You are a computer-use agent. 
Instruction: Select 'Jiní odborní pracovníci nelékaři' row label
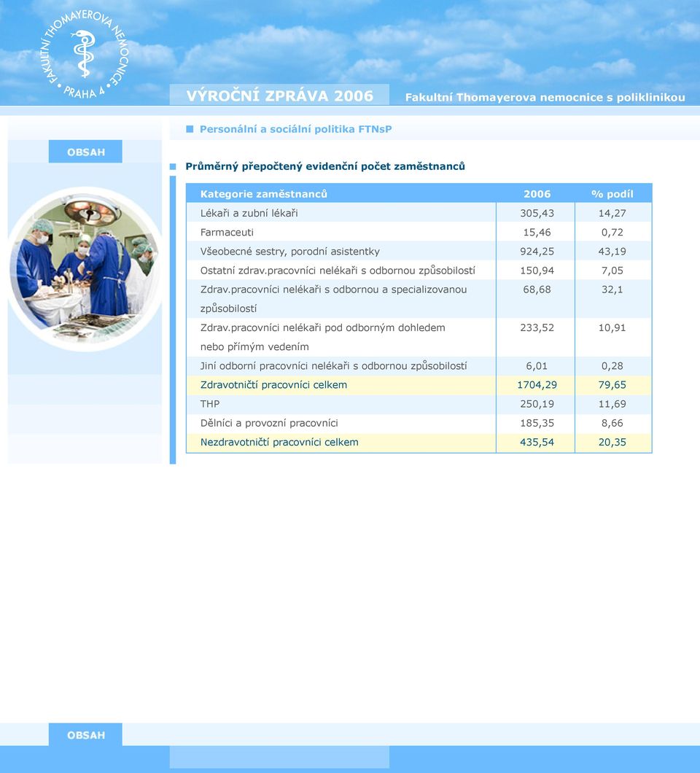pos(333,366)
